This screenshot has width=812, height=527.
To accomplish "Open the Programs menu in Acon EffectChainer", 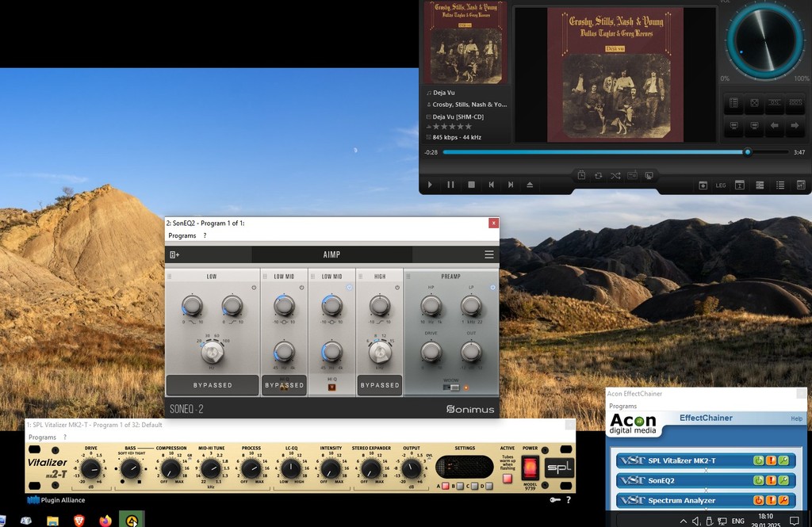I will click(623, 406).
